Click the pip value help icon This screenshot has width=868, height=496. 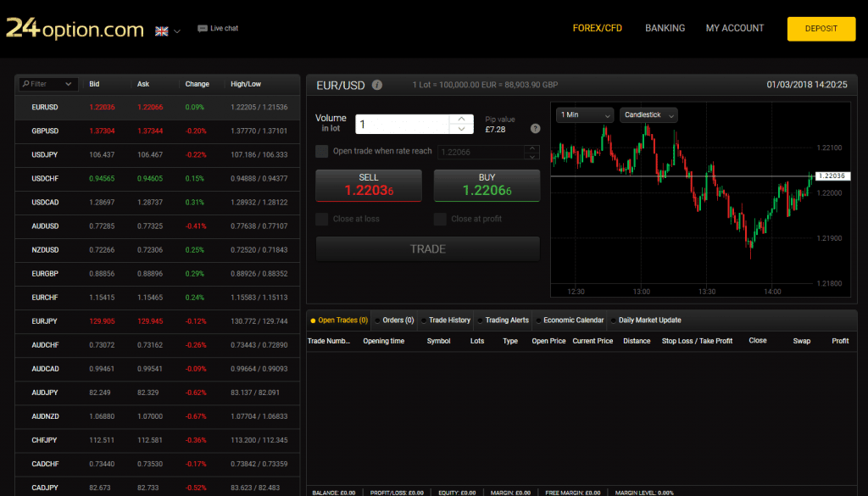point(536,128)
